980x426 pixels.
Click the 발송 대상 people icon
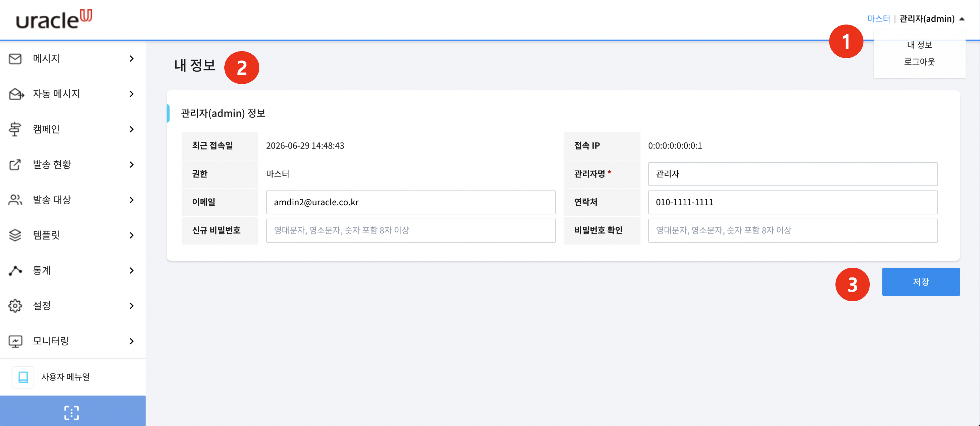tap(15, 200)
